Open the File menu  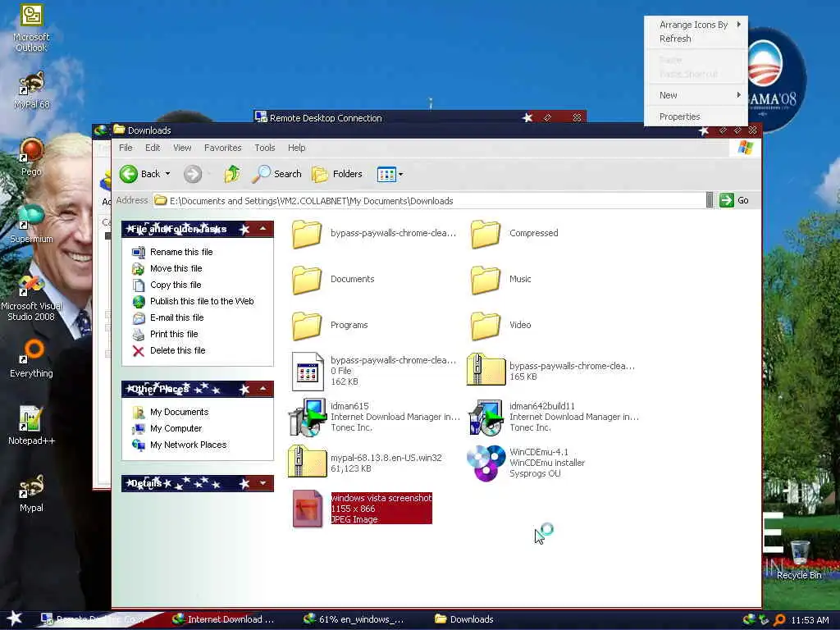coord(126,148)
